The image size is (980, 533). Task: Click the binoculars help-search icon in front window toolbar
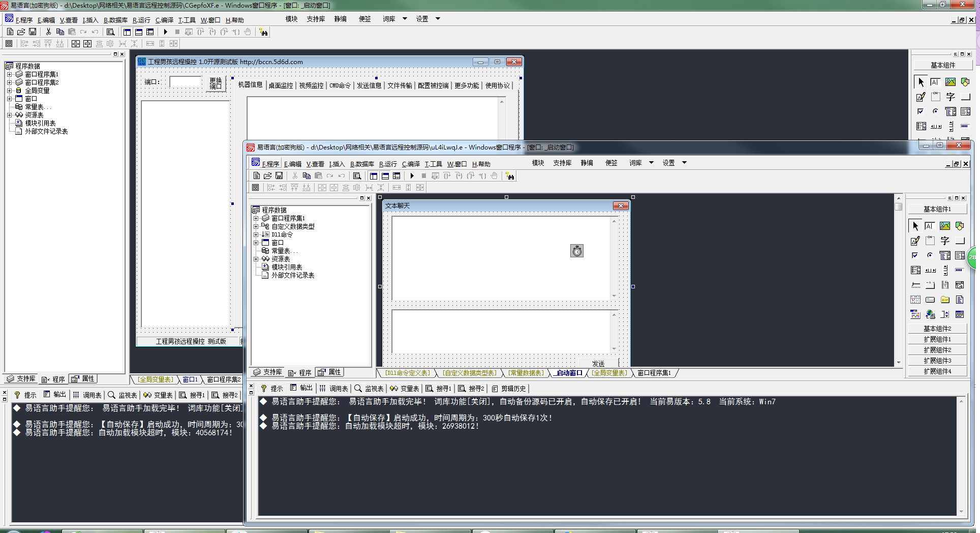(x=510, y=176)
